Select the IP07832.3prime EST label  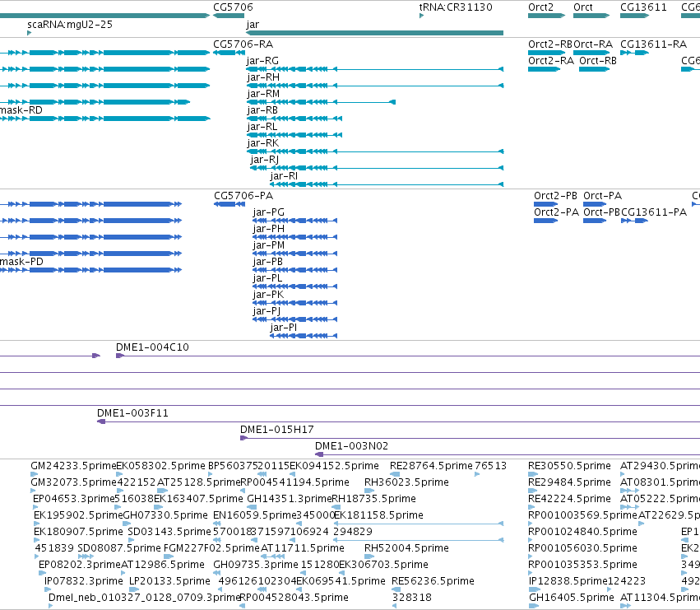point(83,581)
